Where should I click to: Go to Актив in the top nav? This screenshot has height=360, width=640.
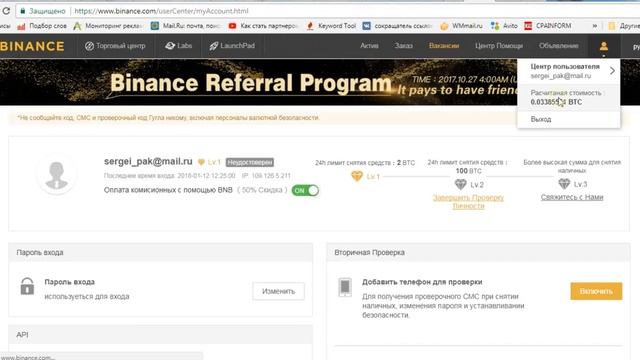click(369, 46)
